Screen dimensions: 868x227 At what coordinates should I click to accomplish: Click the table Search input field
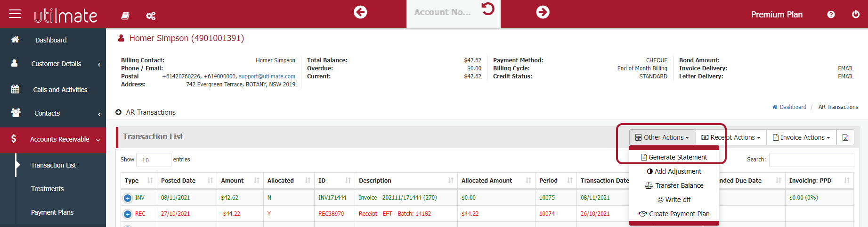[x=811, y=160]
